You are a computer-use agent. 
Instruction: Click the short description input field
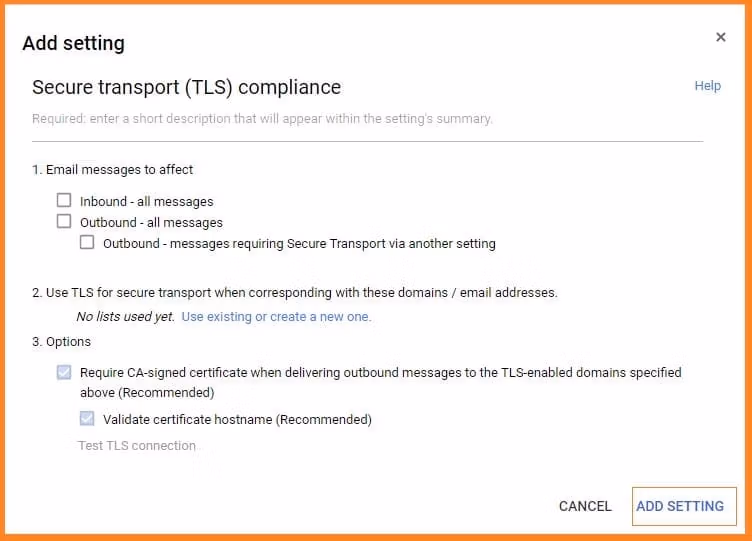367,119
